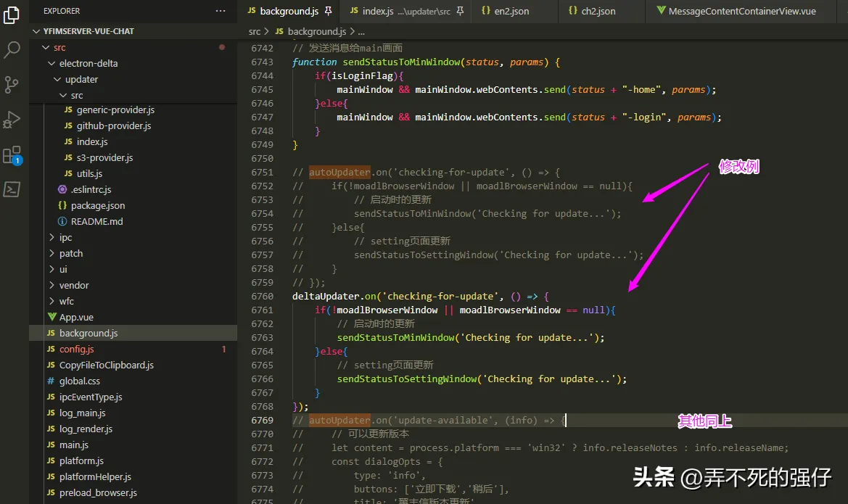The image size is (848, 504).
Task: Open Explorer more actions ellipsis
Action: click(x=220, y=11)
